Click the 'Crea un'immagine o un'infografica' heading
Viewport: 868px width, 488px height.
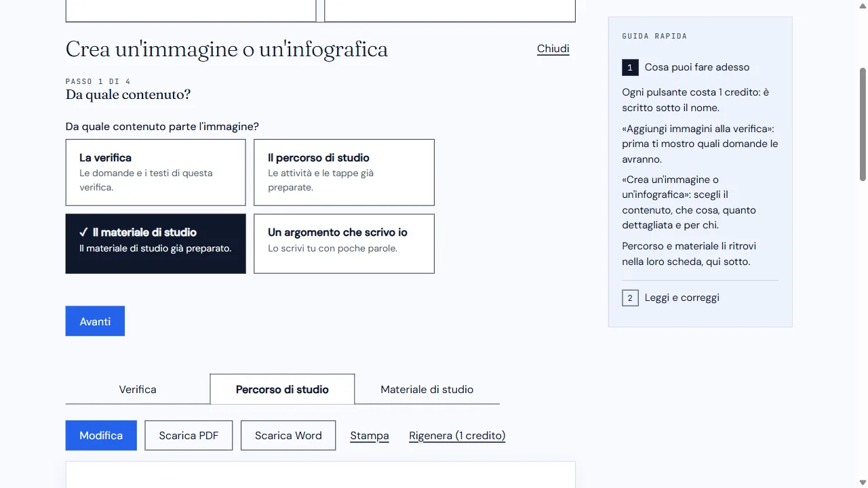226,49
